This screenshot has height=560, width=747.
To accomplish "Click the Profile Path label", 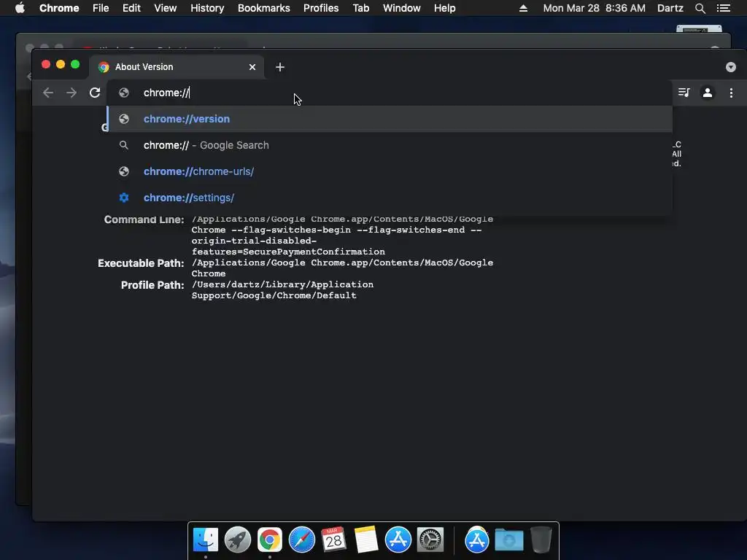I will (152, 285).
